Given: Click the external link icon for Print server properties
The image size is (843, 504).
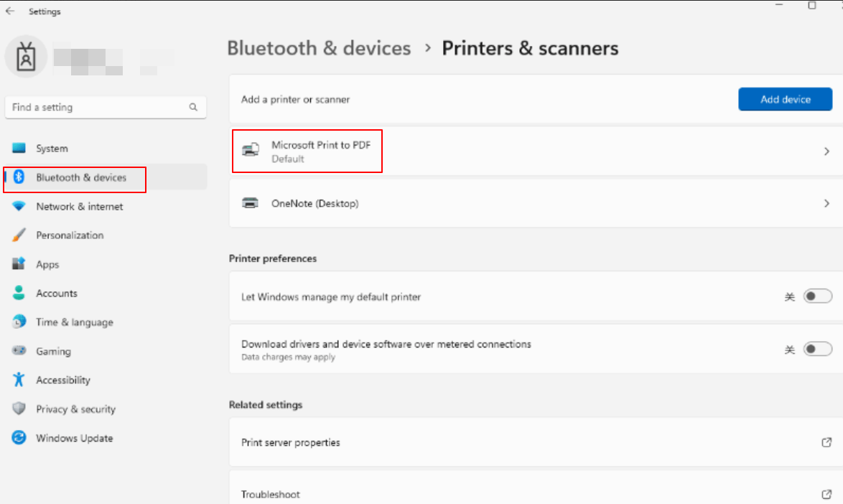Looking at the screenshot, I should 826,442.
